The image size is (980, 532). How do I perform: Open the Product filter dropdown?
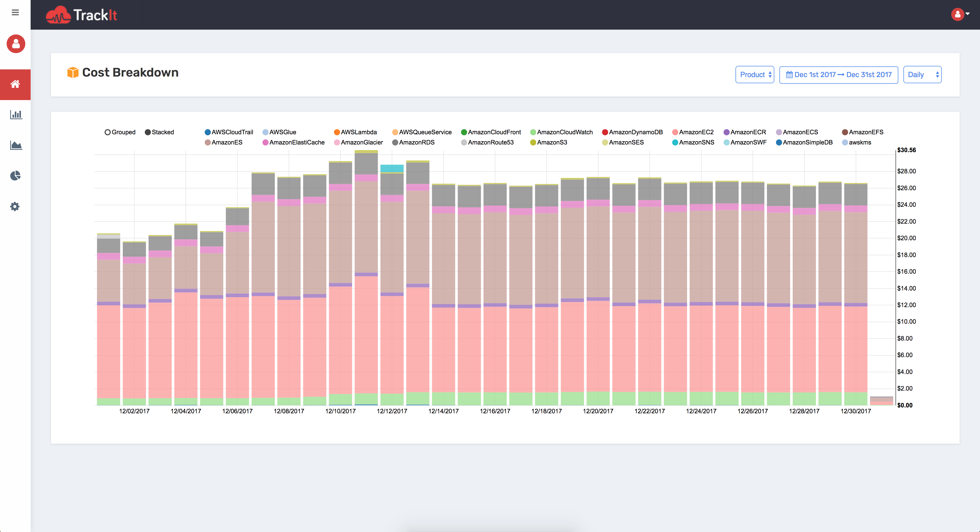[x=755, y=75]
